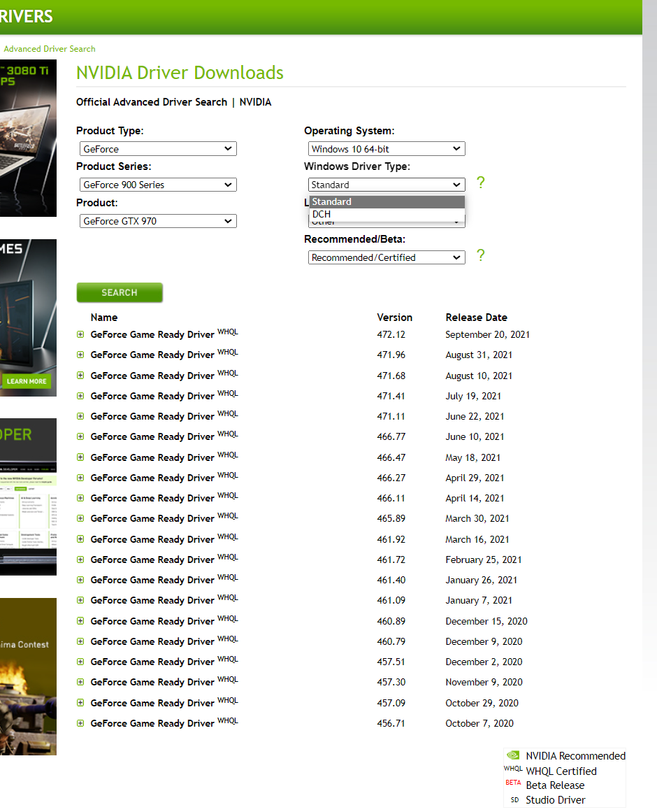Expand driver row for version 466.47
The height and width of the screenshot is (812, 657).
[x=80, y=457]
